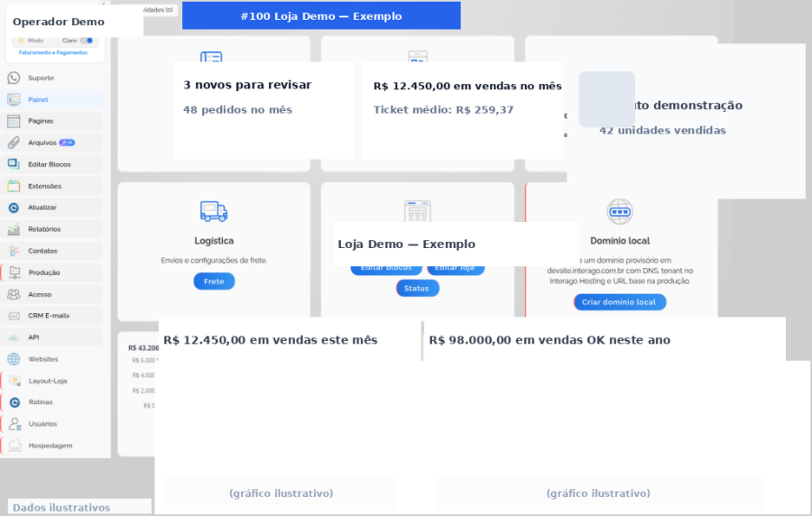Click '48 pedidos no mês' text

(237, 110)
